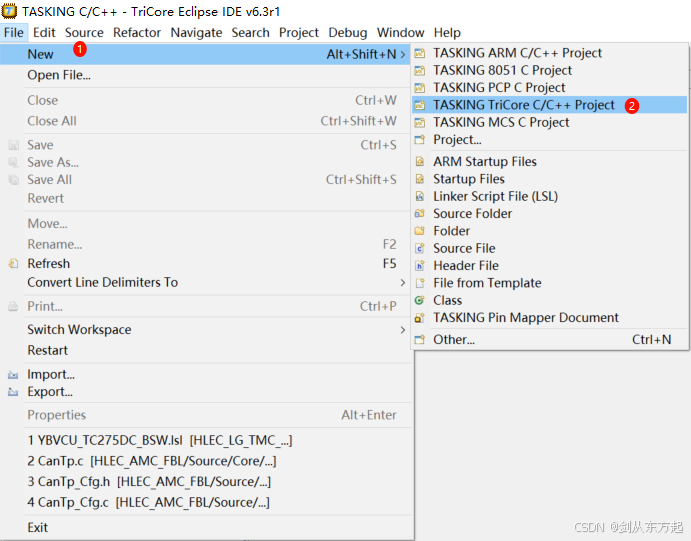Screen dimensions: 691x541
Task: Open the Refactor menu
Action: 137,33
